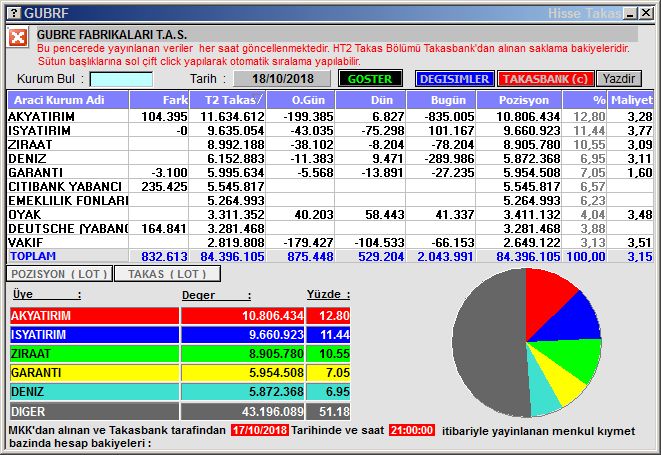This screenshot has width=661, height=455.
Task: Click the blue ISYATIRIM legend bar
Action: pyautogui.click(x=94, y=335)
